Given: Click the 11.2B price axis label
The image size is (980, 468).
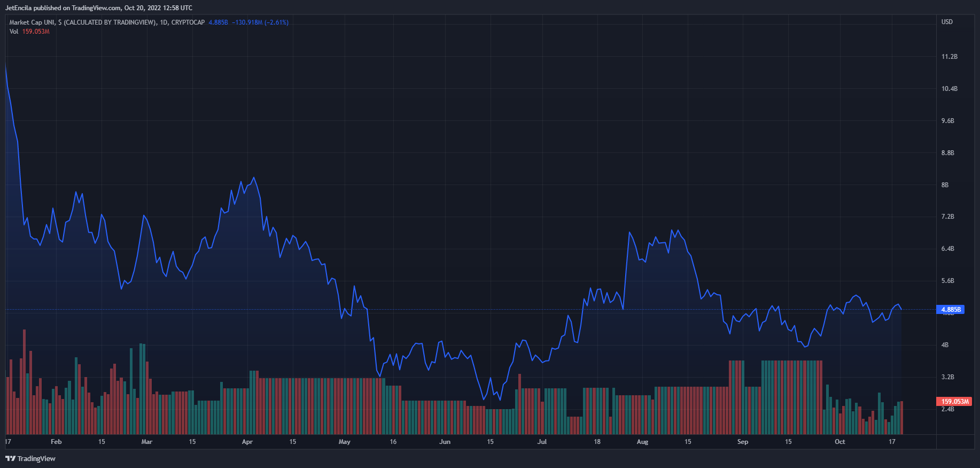Looking at the screenshot, I should point(949,57).
